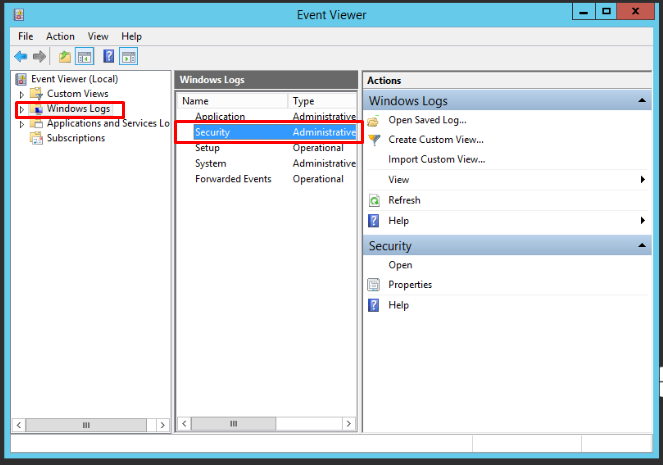Click left arrow of tree pane scrollbar

point(19,425)
